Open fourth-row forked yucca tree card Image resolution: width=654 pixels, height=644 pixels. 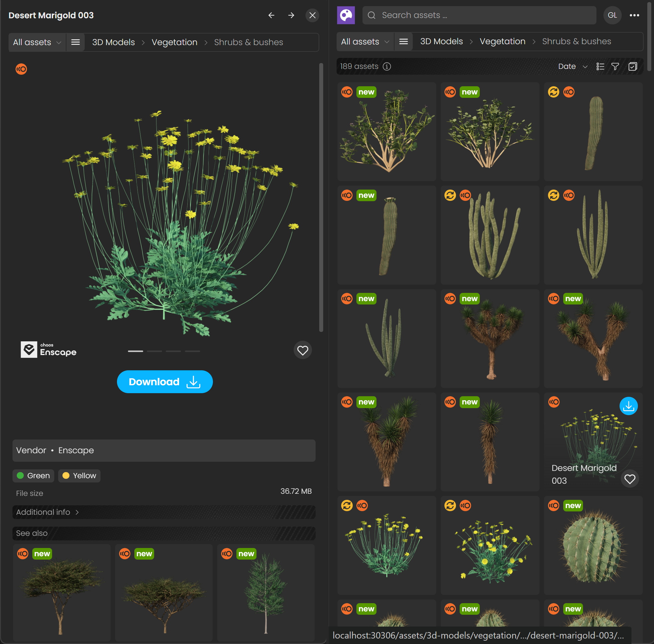pyautogui.click(x=387, y=442)
